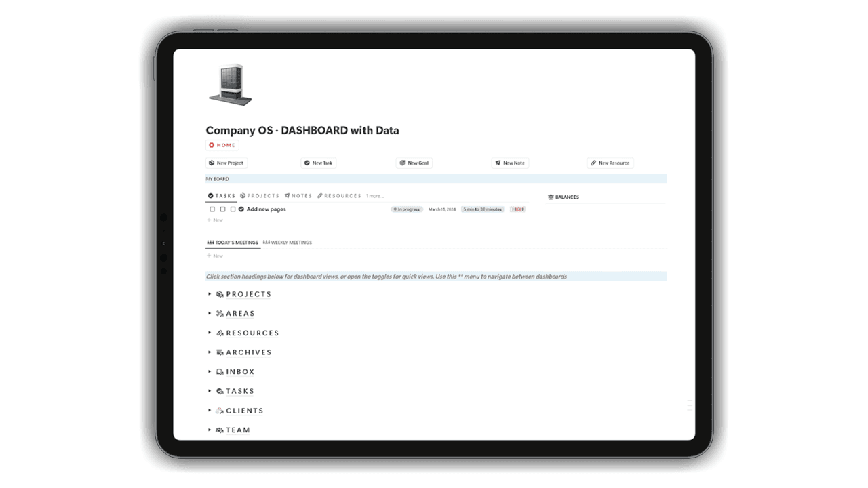Click the New Resource button

click(610, 163)
